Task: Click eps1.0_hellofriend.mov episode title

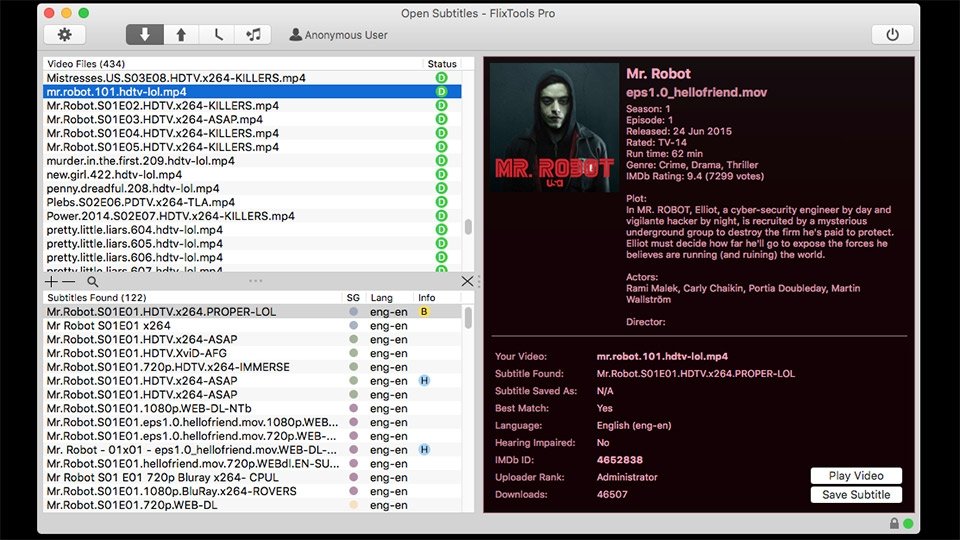Action: coord(696,92)
